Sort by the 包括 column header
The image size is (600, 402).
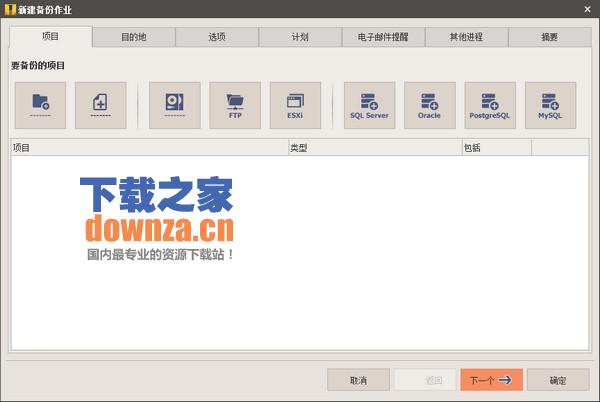click(497, 148)
